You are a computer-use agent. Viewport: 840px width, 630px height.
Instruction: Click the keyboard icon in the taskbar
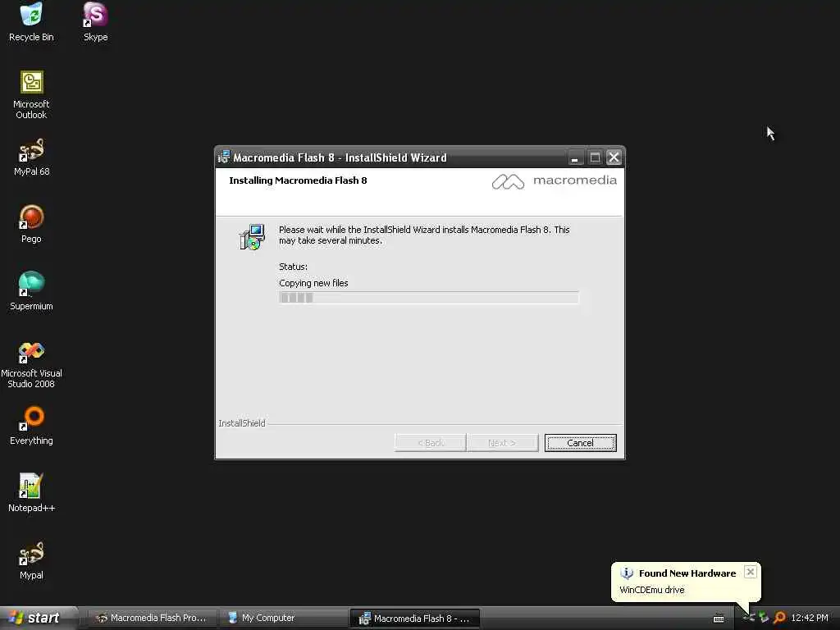pyautogui.click(x=719, y=619)
